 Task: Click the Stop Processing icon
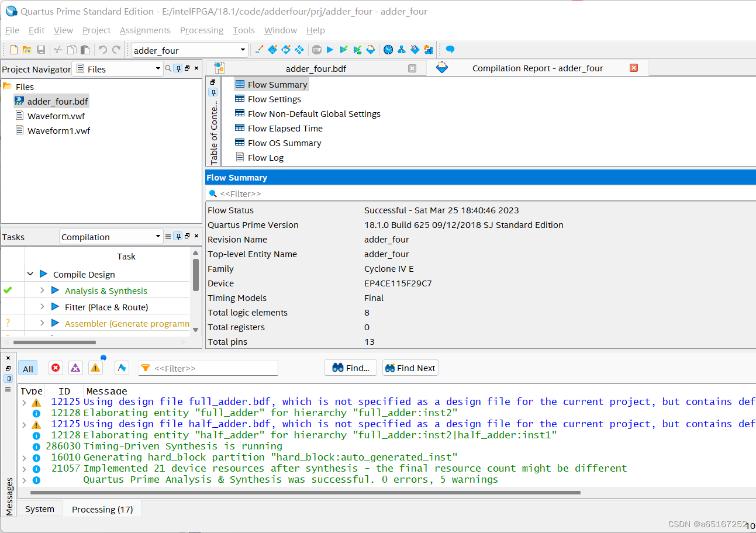(x=316, y=50)
